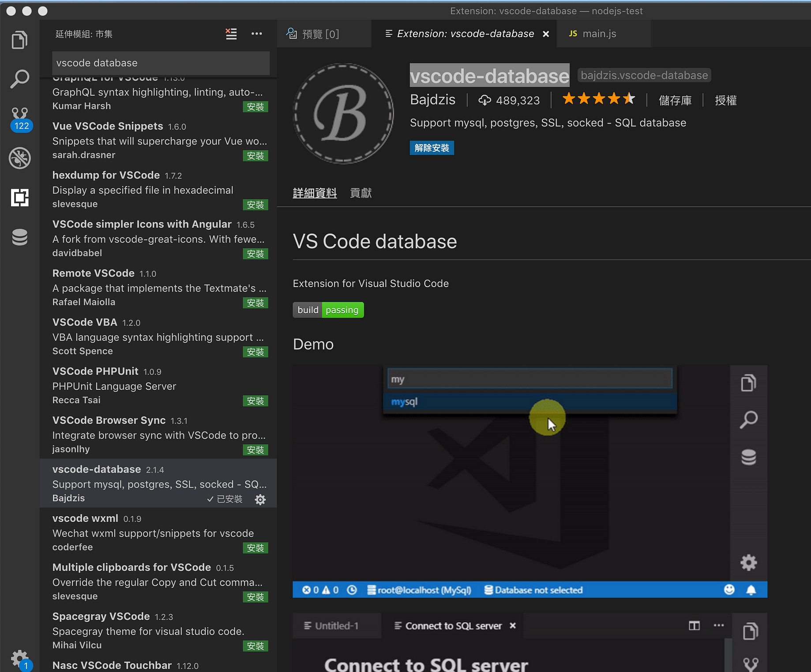This screenshot has height=672, width=811.
Task: Click the gear icon in the demo sidebar
Action: coord(748,563)
